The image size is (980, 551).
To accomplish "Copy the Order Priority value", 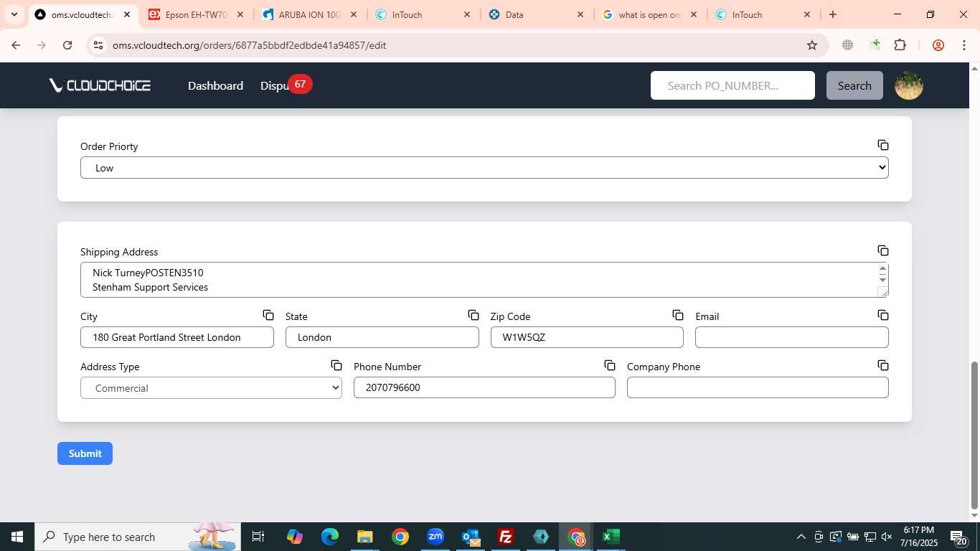I will (883, 145).
